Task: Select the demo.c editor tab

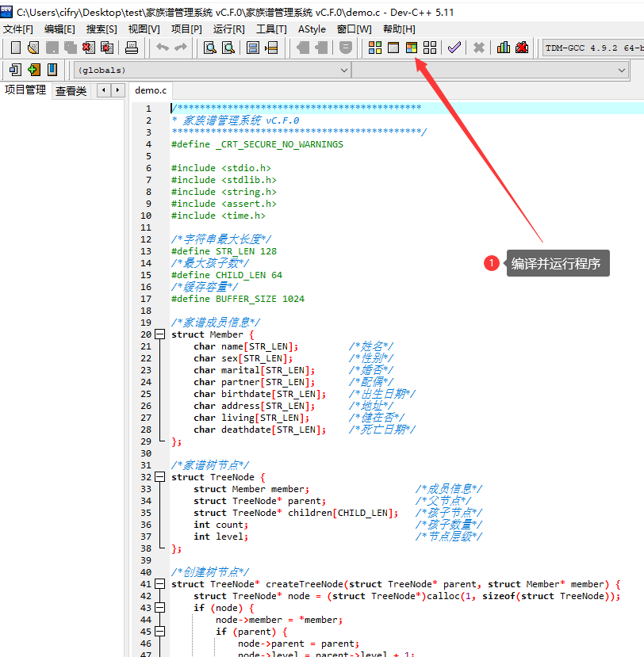Action: click(x=151, y=90)
